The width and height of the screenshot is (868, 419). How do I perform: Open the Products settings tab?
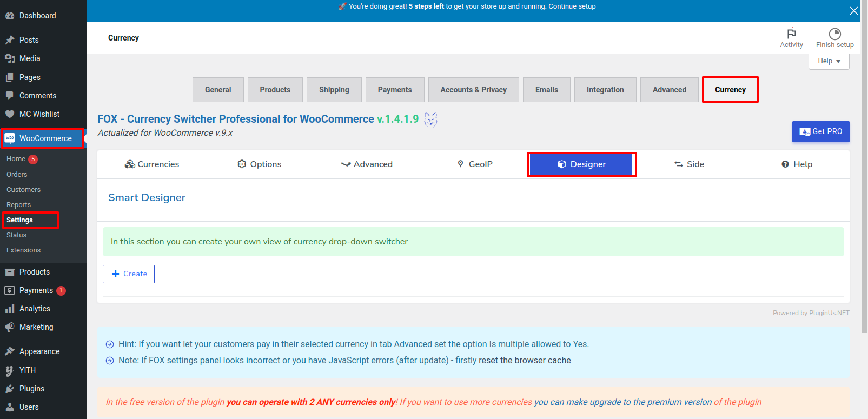275,90
